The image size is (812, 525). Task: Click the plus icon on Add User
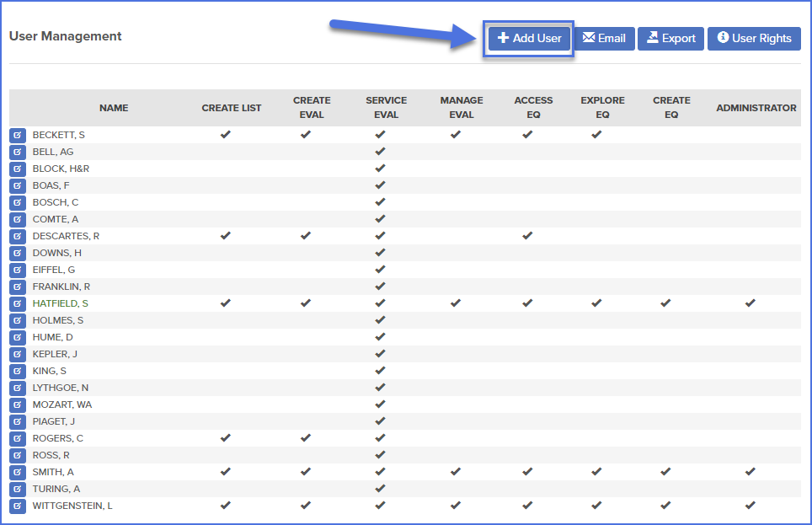[504, 38]
